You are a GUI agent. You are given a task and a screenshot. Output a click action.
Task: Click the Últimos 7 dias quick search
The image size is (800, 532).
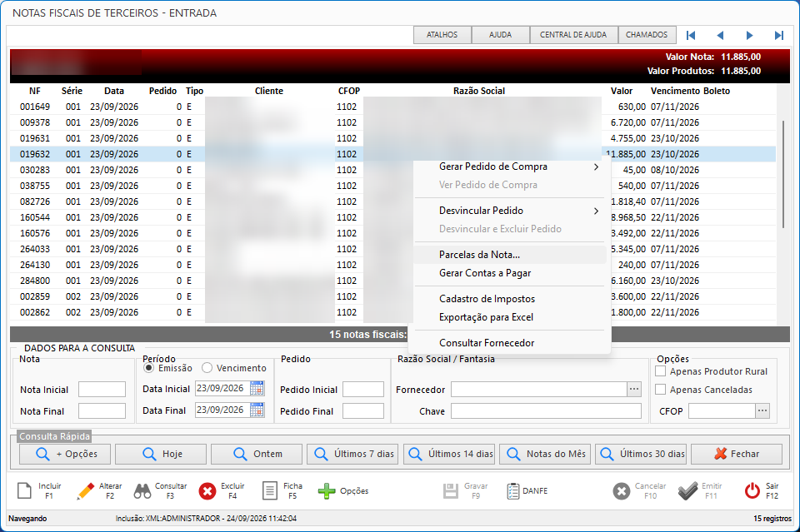[x=352, y=454]
